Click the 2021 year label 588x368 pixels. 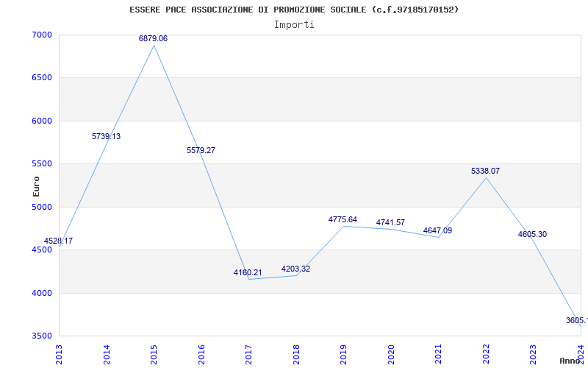click(439, 354)
